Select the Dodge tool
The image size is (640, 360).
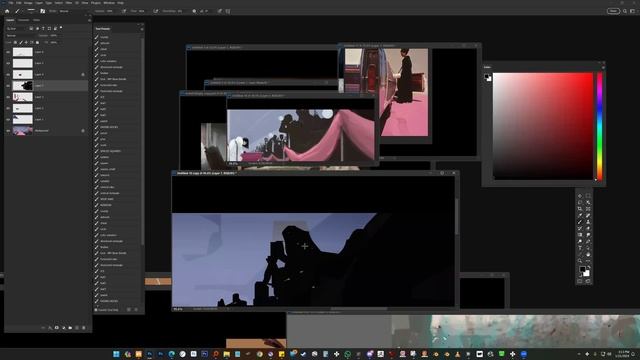click(x=580, y=242)
